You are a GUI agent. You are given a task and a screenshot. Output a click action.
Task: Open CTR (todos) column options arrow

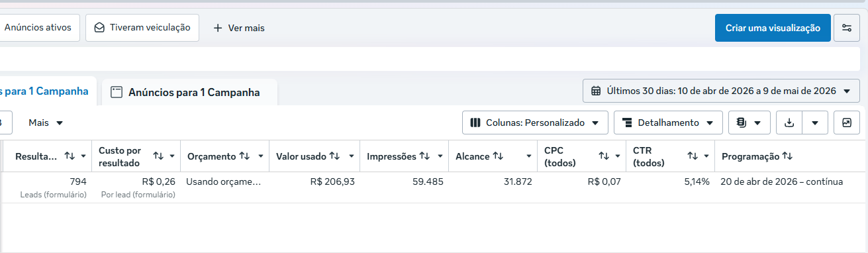[x=706, y=157]
